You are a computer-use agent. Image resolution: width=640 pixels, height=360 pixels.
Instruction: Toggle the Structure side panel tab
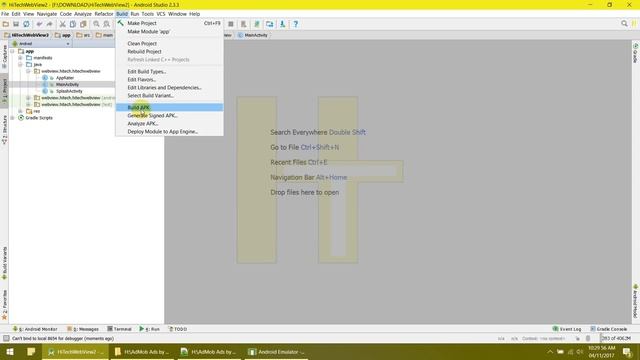point(4,130)
